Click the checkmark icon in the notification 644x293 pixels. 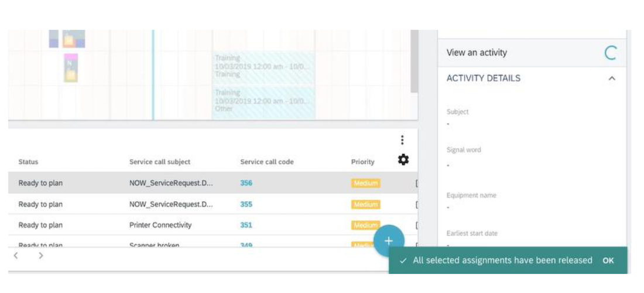coord(403,261)
